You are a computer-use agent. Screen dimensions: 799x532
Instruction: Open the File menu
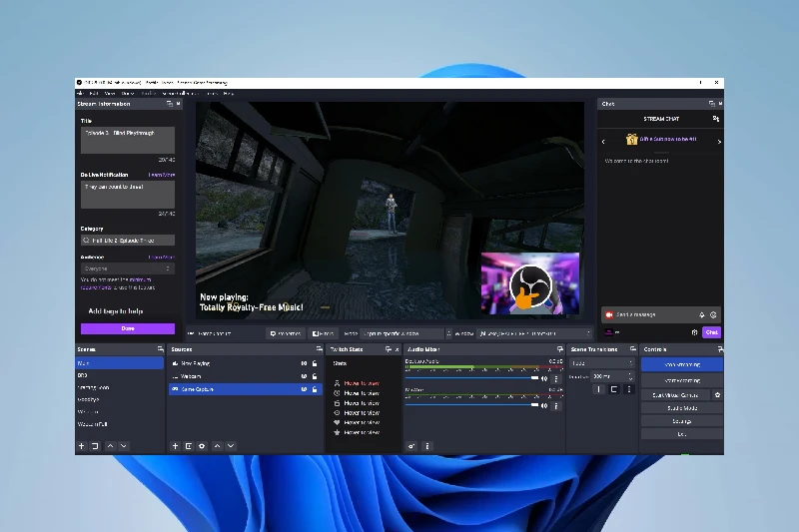tap(80, 94)
